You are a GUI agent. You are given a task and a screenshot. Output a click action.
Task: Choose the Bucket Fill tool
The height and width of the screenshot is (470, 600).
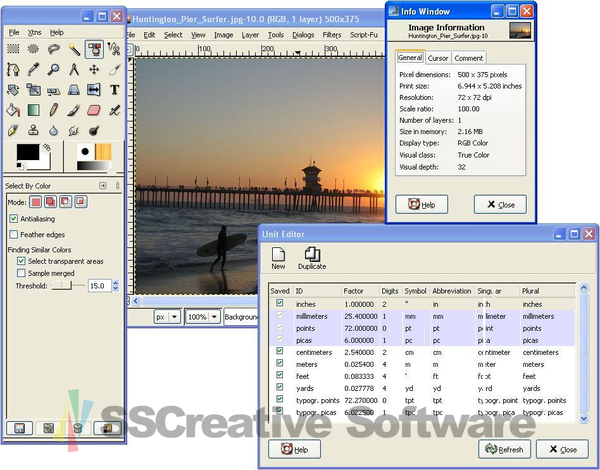(x=13, y=110)
